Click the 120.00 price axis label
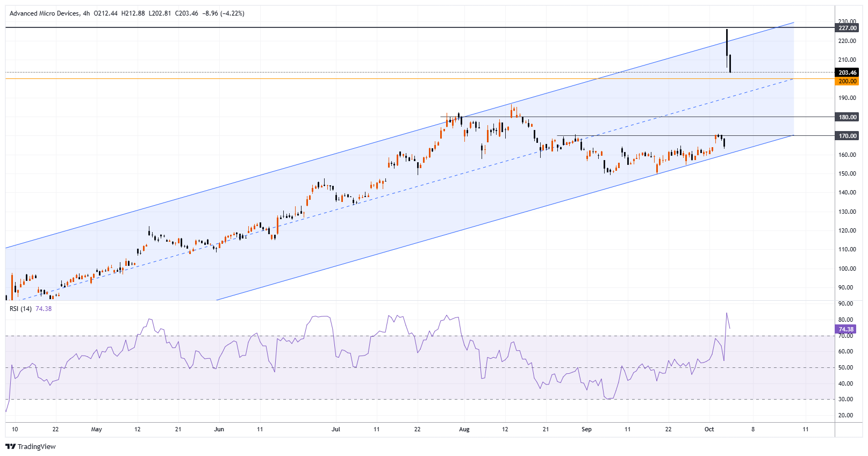Viewport: 868px width, 456px height. point(847,230)
